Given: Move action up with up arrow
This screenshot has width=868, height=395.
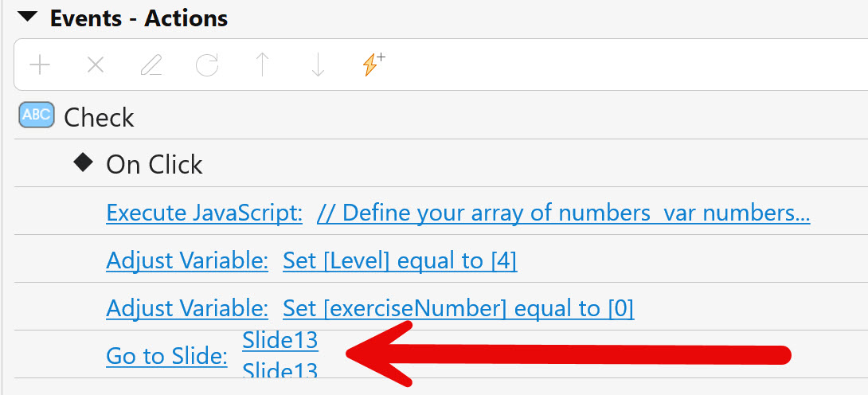Looking at the screenshot, I should coord(262,65).
